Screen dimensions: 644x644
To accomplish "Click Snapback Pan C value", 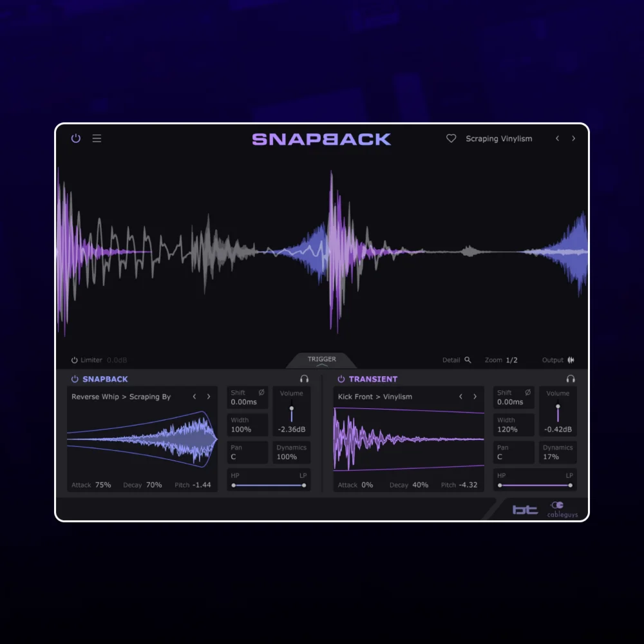I will (233, 457).
